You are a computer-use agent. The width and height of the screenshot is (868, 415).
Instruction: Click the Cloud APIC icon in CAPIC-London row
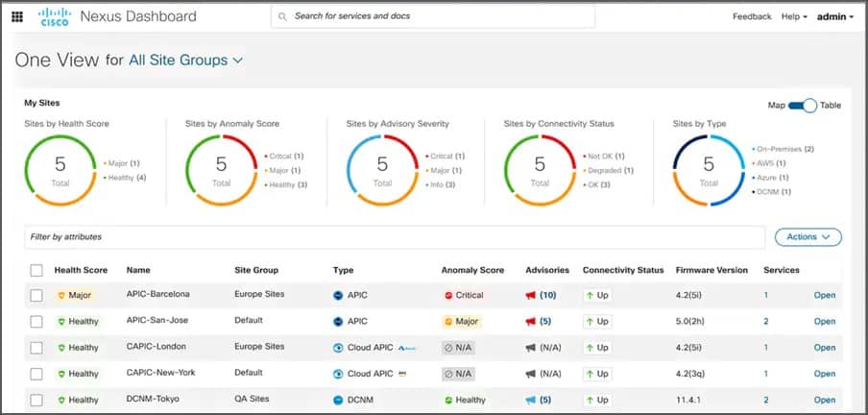pyautogui.click(x=338, y=348)
